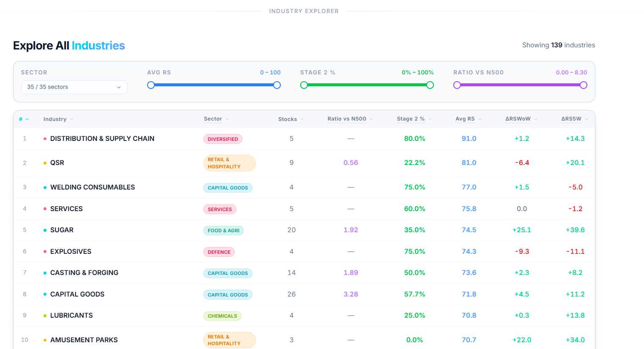The image size is (644, 349).
Task: Sort table by Sector column
Action: coord(216,119)
